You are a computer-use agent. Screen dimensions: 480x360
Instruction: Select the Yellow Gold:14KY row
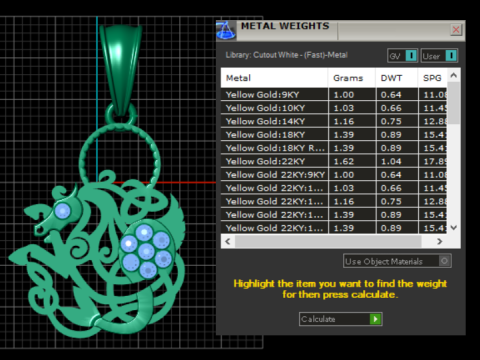pos(334,121)
